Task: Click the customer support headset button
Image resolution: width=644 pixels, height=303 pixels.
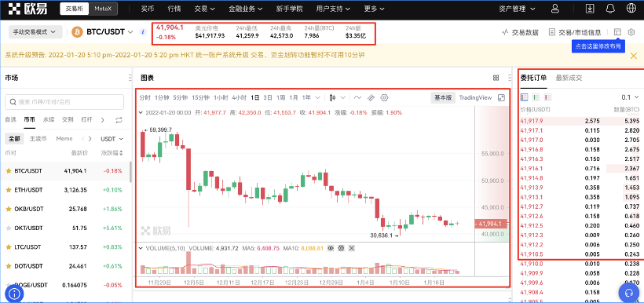Action: coord(629,292)
